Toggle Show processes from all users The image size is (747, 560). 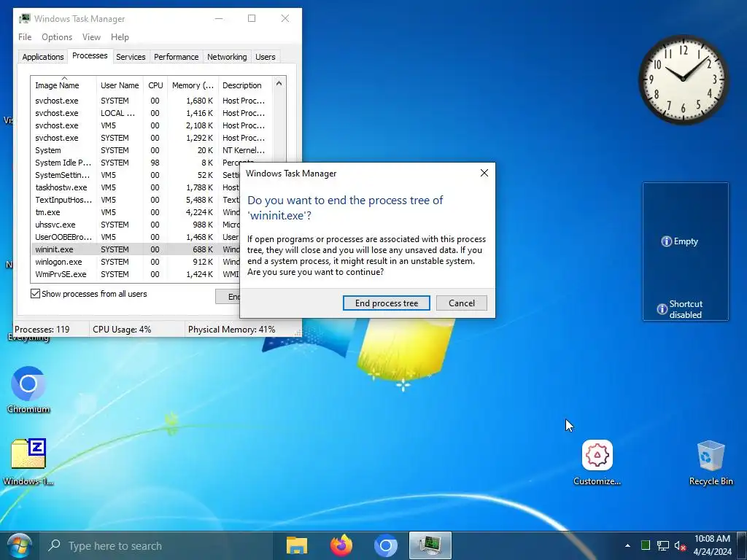coord(35,294)
